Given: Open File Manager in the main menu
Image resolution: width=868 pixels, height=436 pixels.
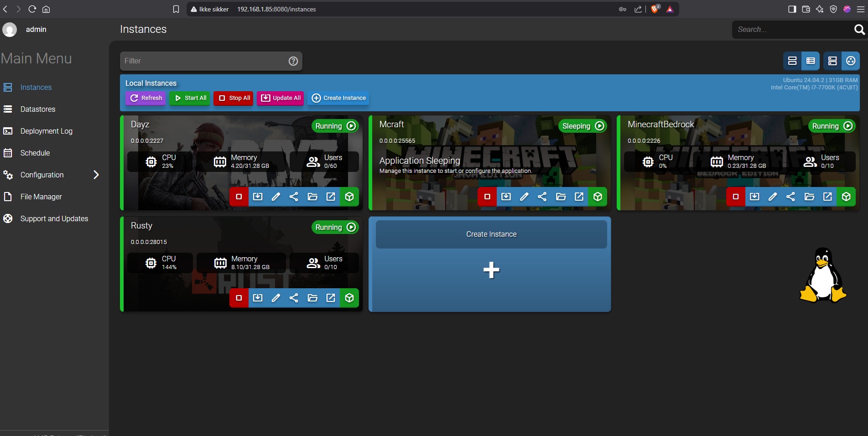Looking at the screenshot, I should (x=41, y=197).
